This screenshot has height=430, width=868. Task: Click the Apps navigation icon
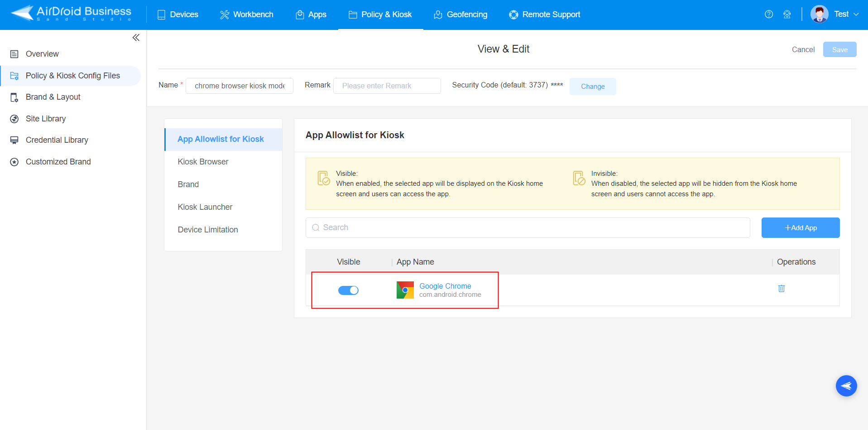click(299, 14)
